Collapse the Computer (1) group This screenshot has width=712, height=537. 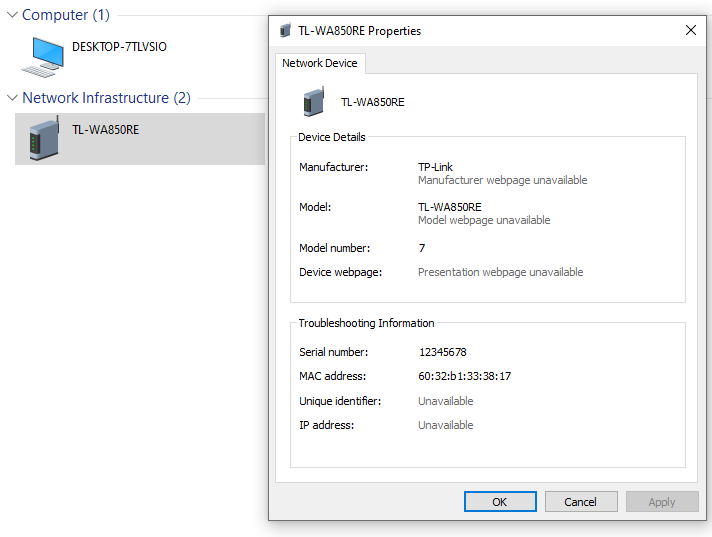pyautogui.click(x=12, y=15)
